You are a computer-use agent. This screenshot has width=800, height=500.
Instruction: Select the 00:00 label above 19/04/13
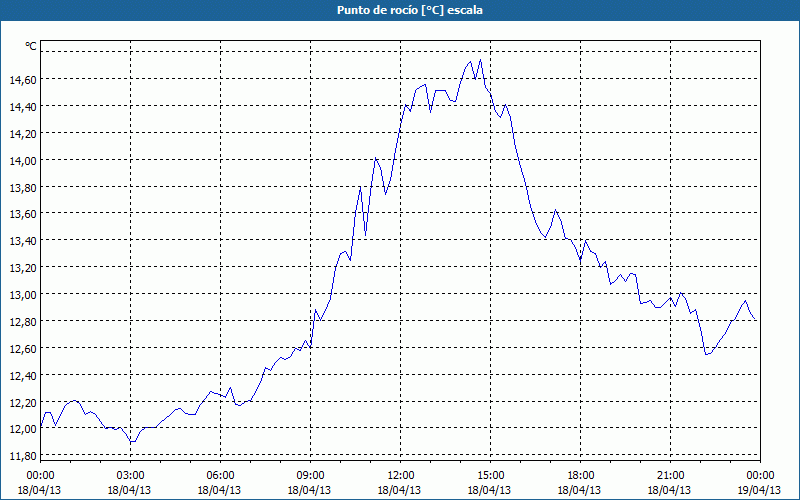[x=761, y=476]
